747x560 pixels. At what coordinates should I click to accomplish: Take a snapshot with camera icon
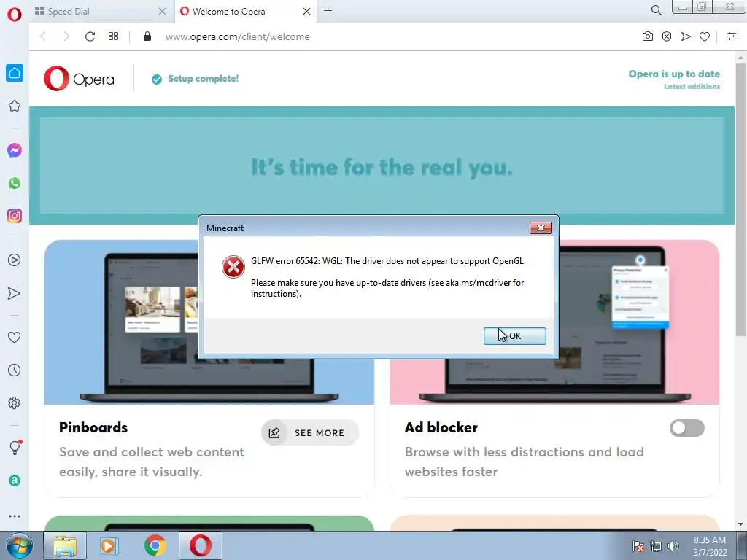(x=648, y=36)
